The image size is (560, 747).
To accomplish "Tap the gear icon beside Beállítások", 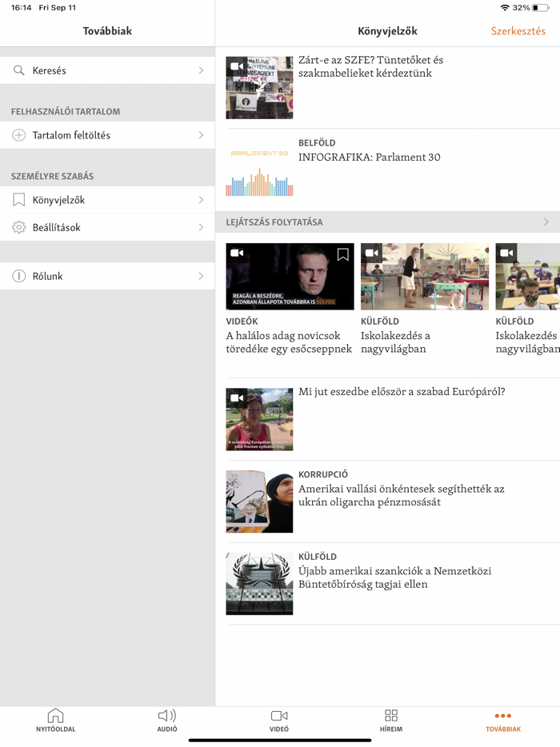I will [x=18, y=227].
